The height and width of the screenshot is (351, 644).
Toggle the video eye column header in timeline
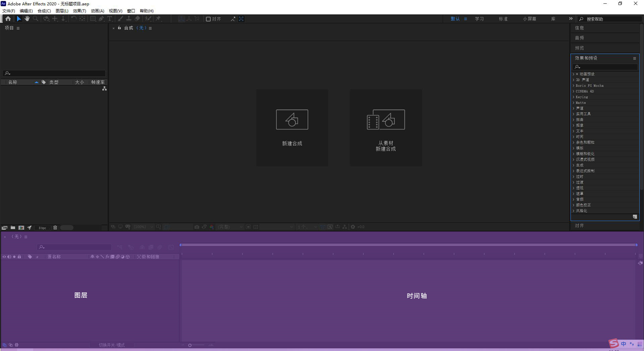tap(4, 257)
